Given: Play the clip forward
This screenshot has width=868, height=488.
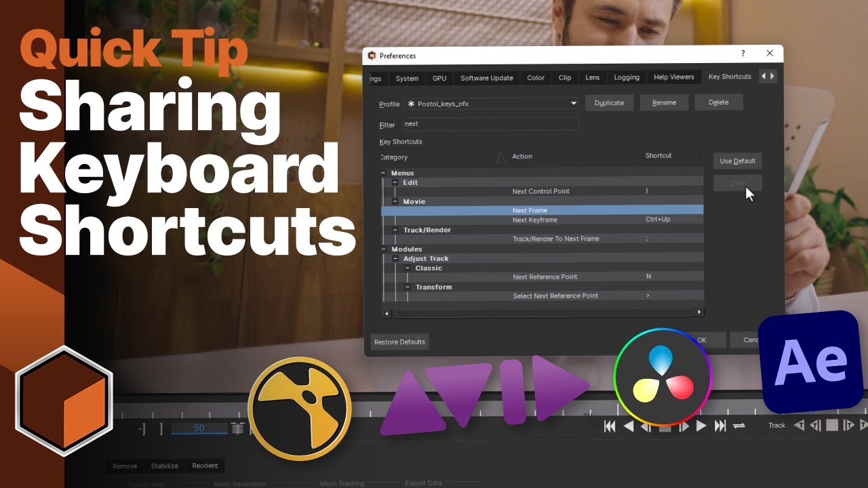Looking at the screenshot, I should 702,426.
